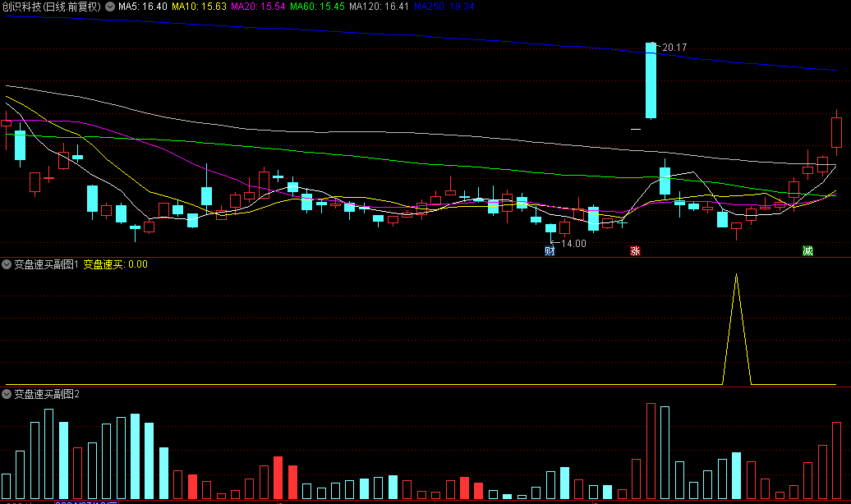Click the blue MA250: 19.34 legend
This screenshot has width=851, height=504.
pyautogui.click(x=444, y=7)
